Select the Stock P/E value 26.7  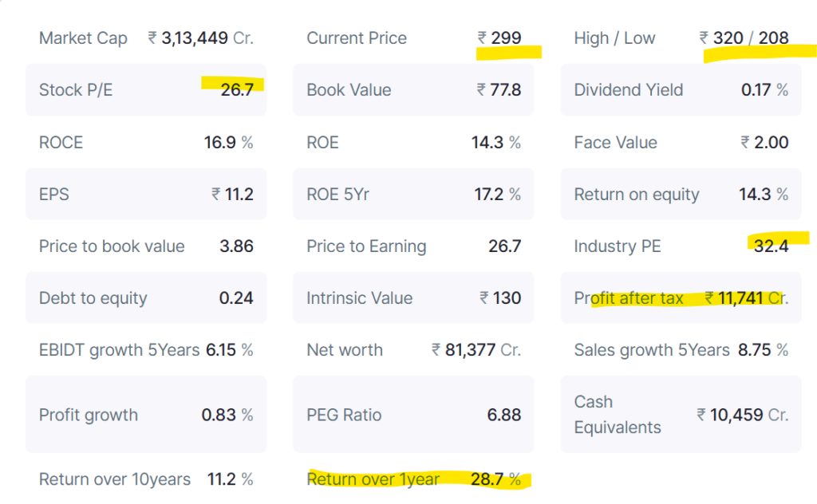(237, 90)
